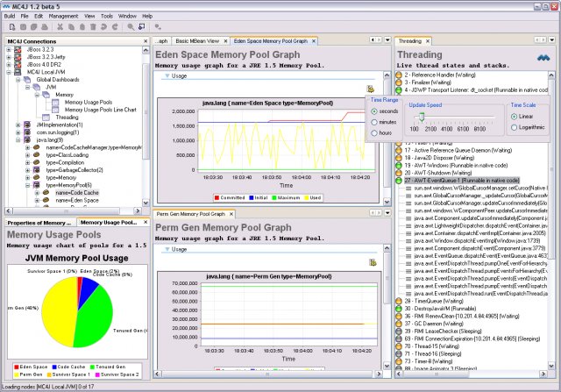561x392 pixels.
Task: Select thread 27 - AWT-EventQueue-1 row
Action: (x=462, y=181)
